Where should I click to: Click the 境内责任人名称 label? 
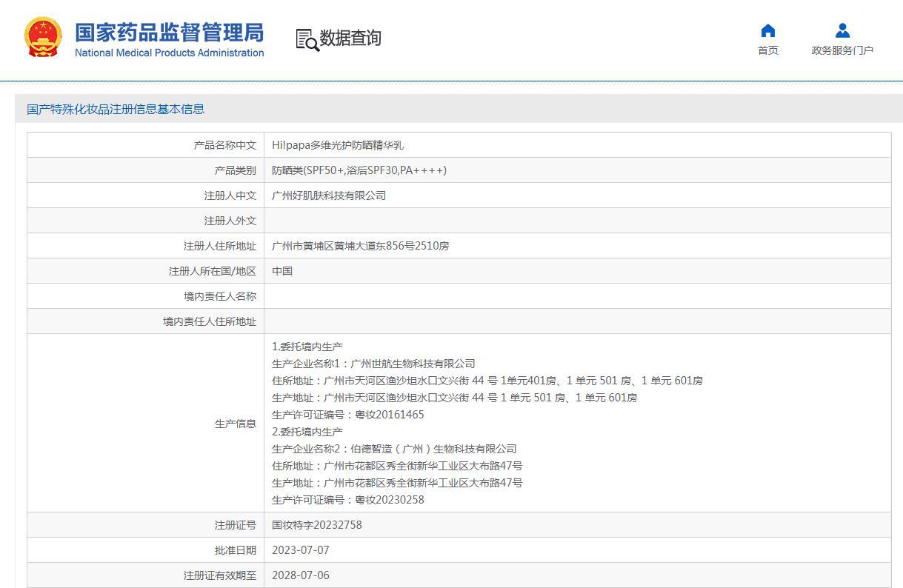220,296
